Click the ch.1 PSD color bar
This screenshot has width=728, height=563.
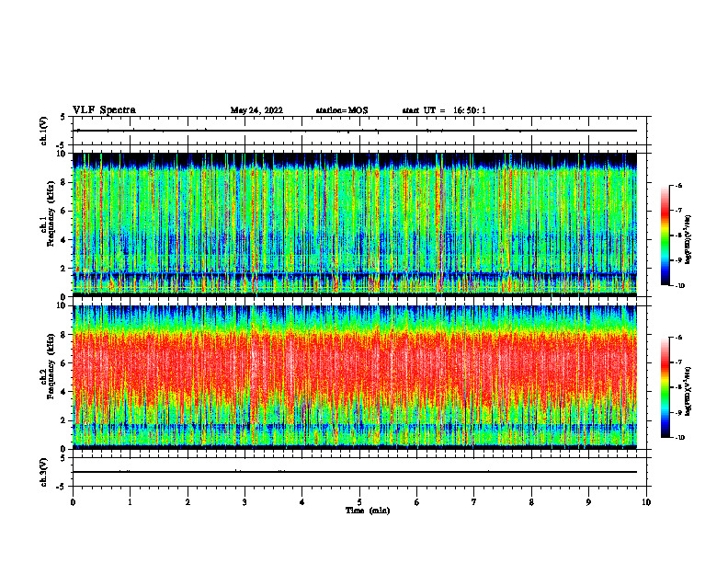pos(665,236)
